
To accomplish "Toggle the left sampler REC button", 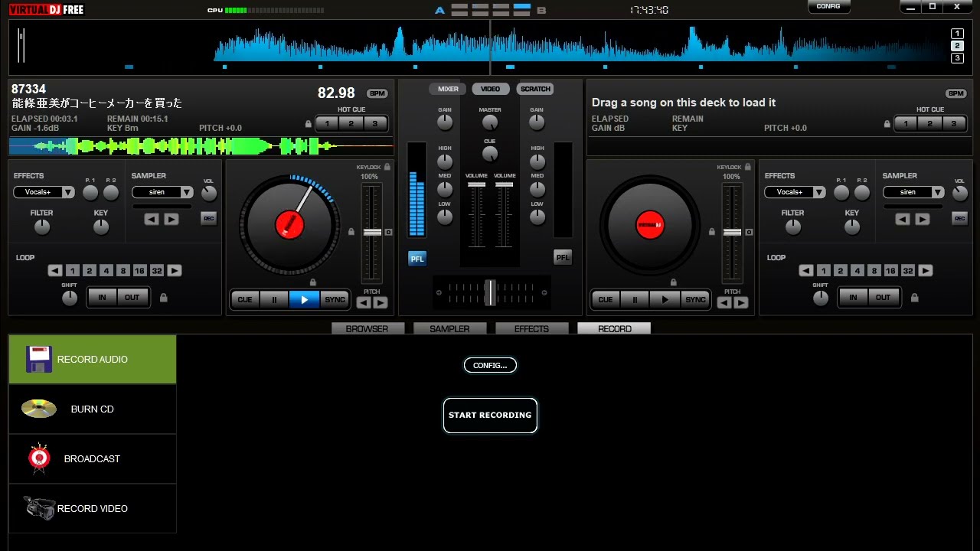I will tap(208, 219).
